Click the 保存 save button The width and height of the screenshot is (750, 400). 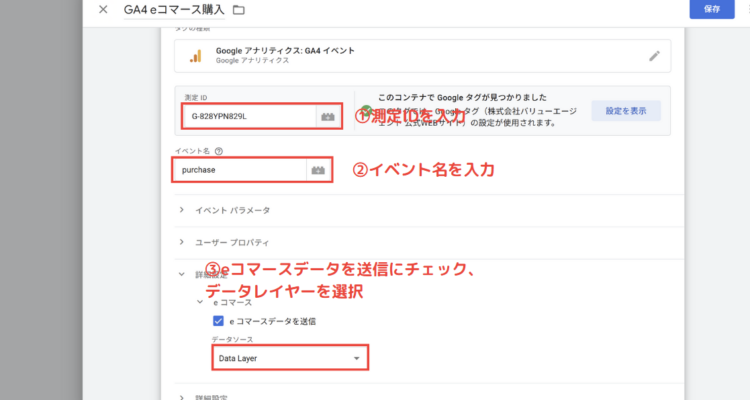[712, 9]
